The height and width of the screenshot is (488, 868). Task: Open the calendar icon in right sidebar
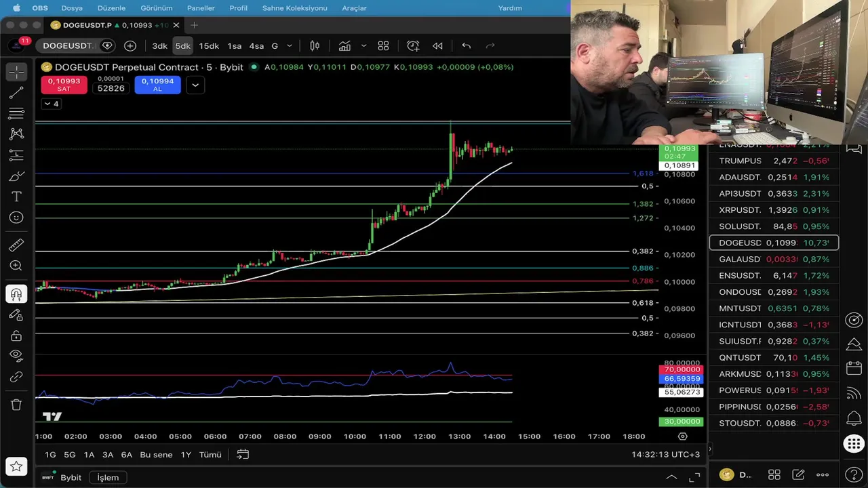coord(854,369)
